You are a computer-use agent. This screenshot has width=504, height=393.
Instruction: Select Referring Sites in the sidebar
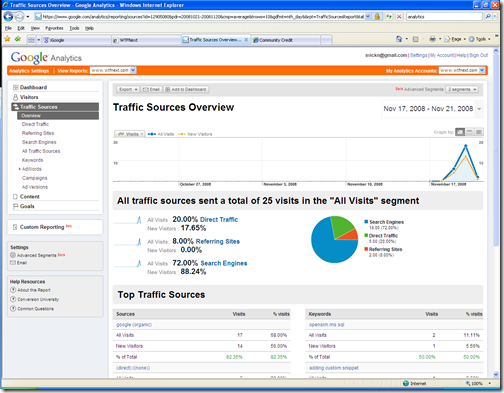(x=38, y=133)
